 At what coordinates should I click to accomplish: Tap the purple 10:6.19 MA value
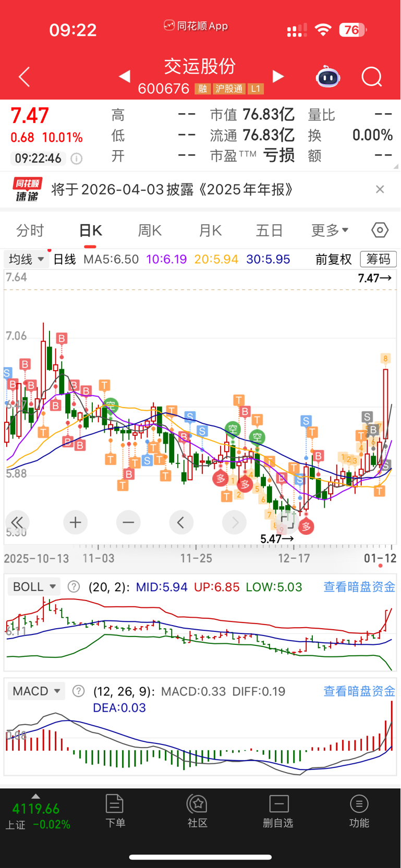click(x=166, y=259)
